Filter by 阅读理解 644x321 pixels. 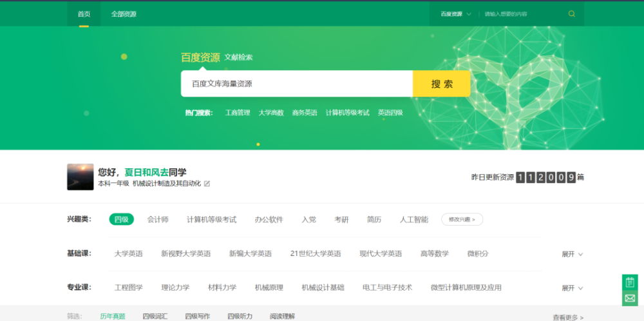pos(282,316)
